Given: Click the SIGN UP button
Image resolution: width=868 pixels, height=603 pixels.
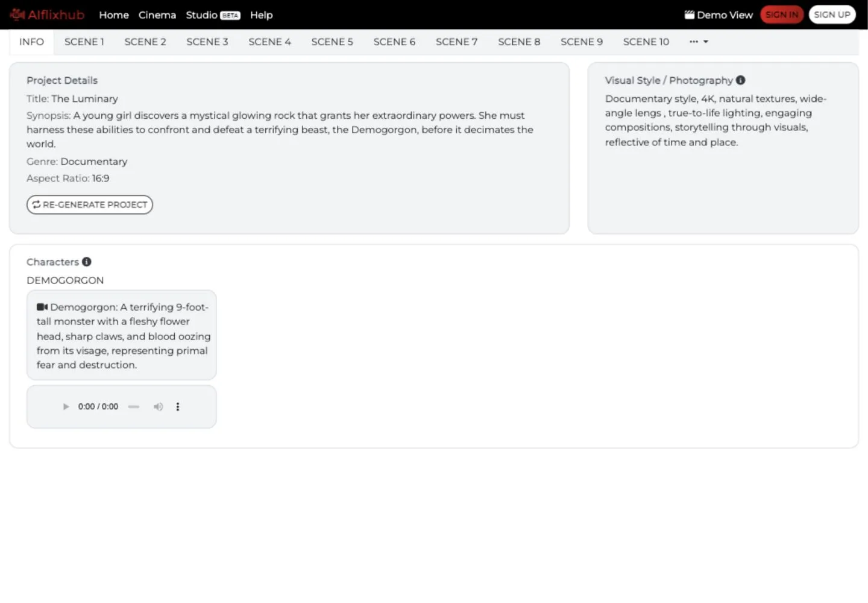Looking at the screenshot, I should tap(832, 14).
